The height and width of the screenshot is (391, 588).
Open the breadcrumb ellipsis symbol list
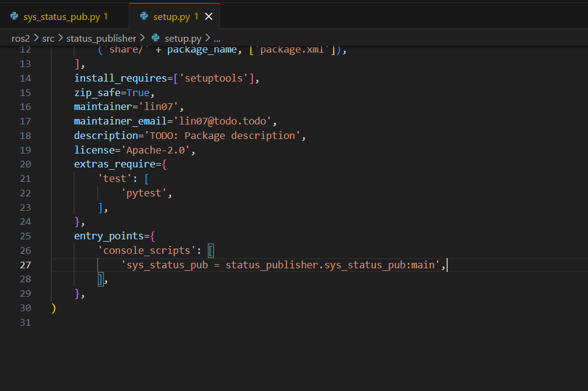click(x=217, y=39)
